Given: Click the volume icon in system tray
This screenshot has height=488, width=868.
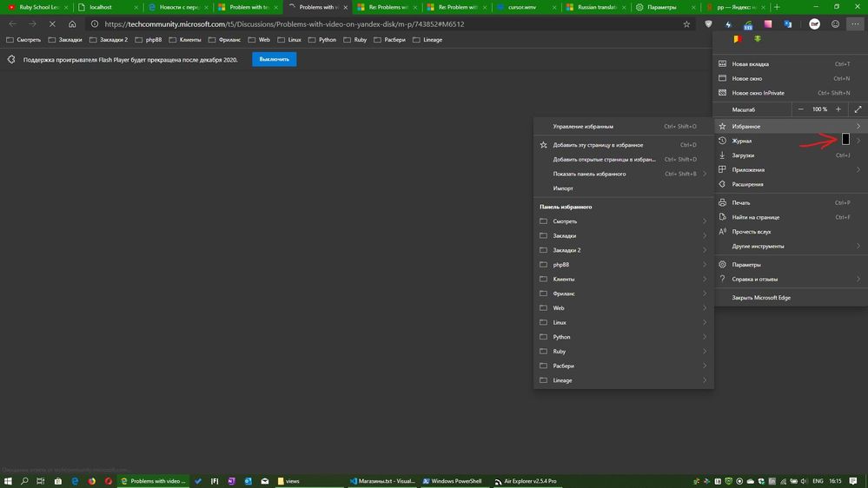Looking at the screenshot, I should 804,481.
